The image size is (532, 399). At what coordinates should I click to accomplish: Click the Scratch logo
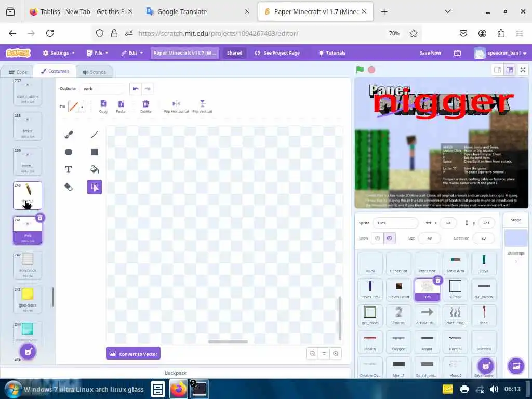pyautogui.click(x=18, y=53)
